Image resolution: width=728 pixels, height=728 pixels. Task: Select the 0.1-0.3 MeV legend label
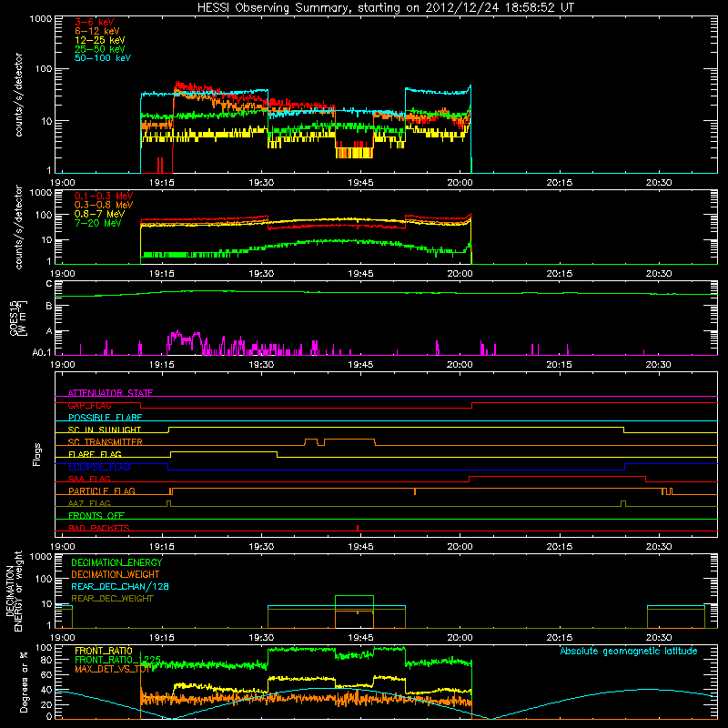pos(104,196)
